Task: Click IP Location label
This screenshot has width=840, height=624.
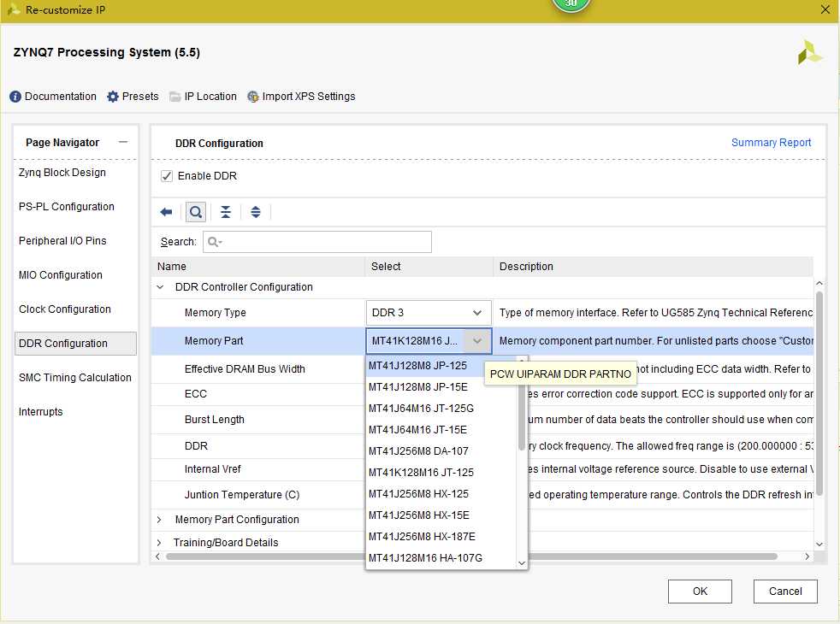Action: tap(210, 97)
